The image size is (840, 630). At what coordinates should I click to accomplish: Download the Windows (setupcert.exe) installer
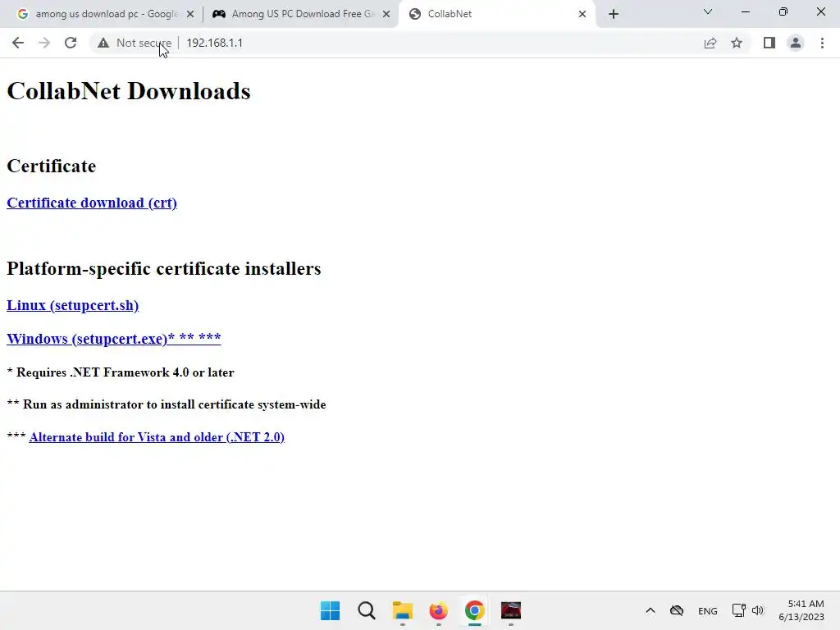click(x=113, y=339)
